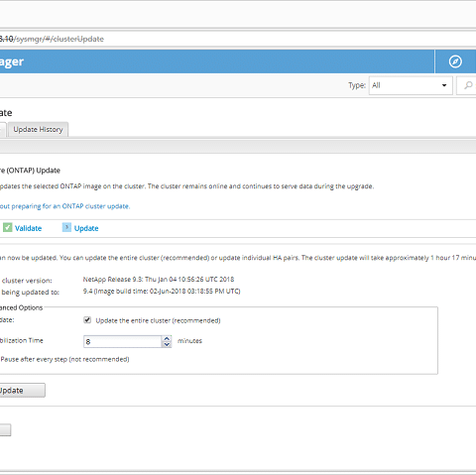Open the Type dropdown showing All
The image size is (476, 475).
[411, 85]
